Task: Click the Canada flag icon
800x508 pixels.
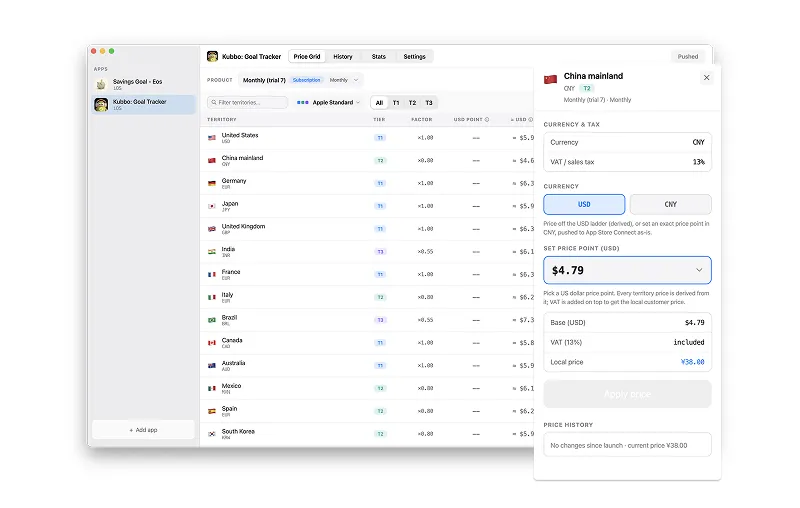Action: click(212, 343)
